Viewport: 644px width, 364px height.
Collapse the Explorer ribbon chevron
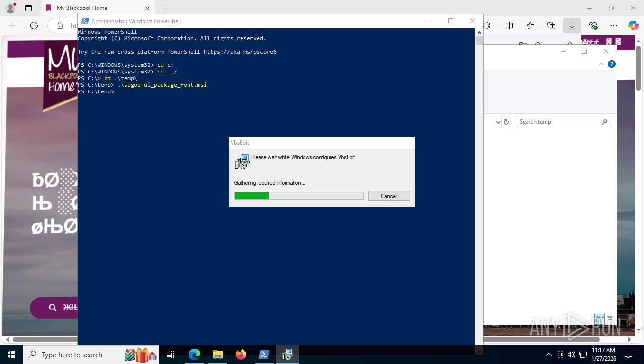601,64
